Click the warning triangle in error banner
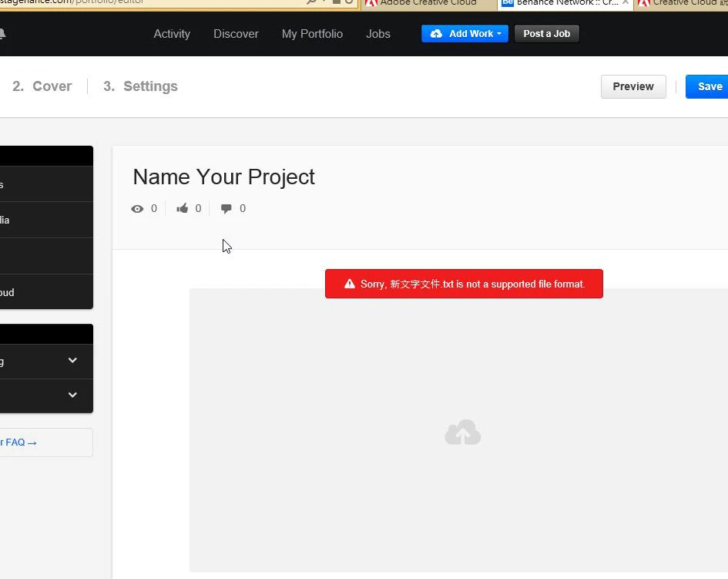The height and width of the screenshot is (579, 728). point(350,284)
